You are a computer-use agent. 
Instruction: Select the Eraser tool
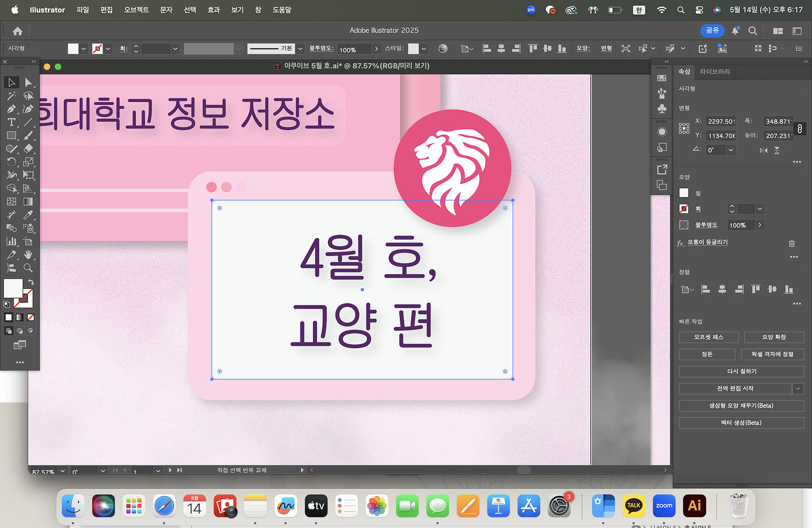pos(28,149)
